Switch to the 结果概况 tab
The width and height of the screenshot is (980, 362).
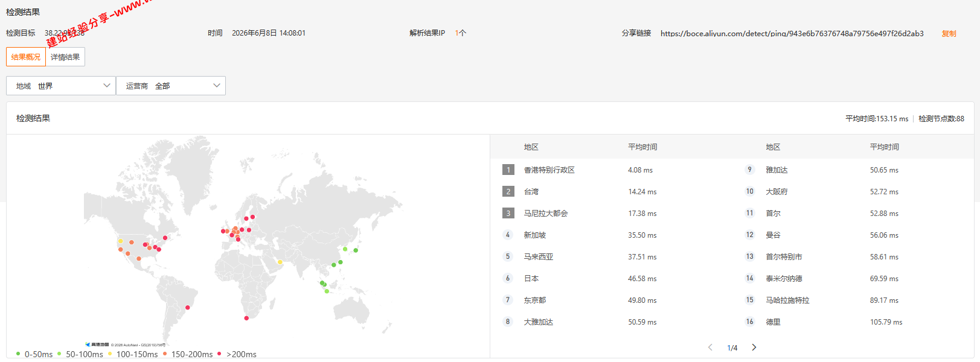(x=26, y=57)
